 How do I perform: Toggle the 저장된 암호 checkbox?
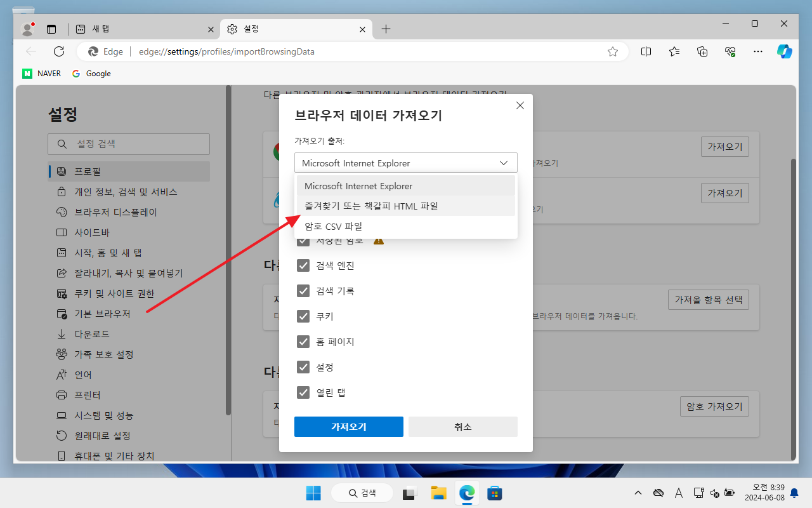pyautogui.click(x=303, y=241)
